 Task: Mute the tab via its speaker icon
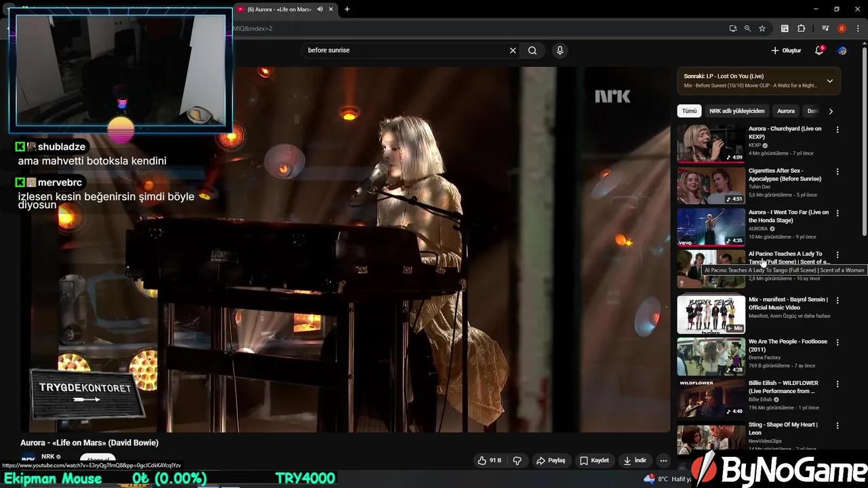click(x=320, y=9)
